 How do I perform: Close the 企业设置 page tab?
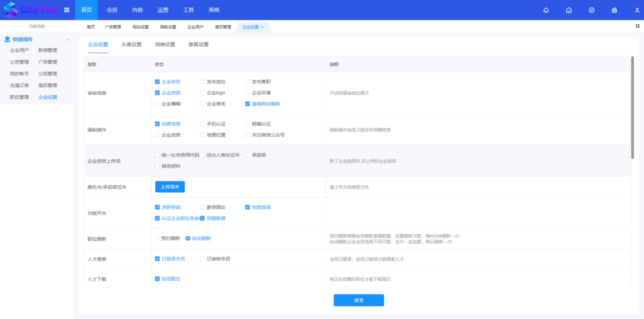coord(262,27)
